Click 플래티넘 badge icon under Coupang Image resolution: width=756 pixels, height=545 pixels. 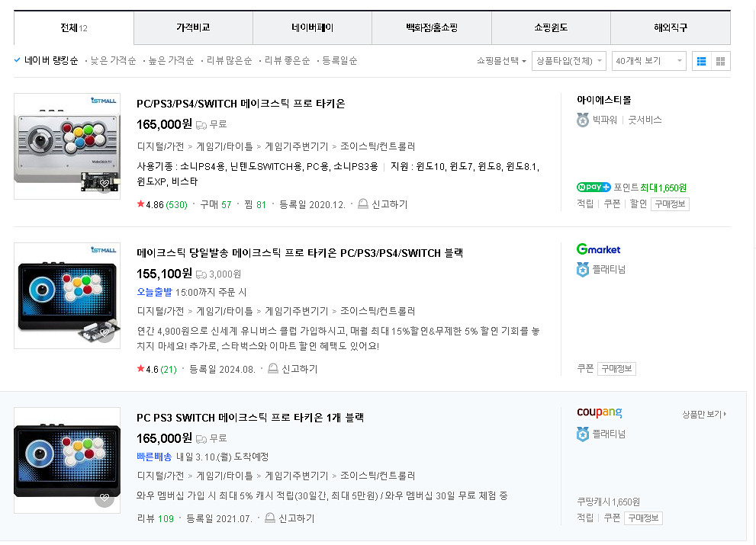click(583, 434)
